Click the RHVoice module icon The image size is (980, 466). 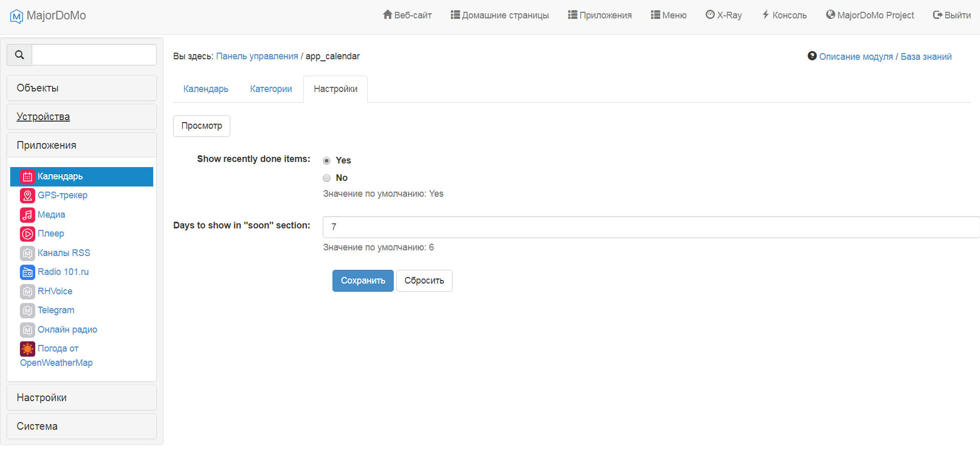click(x=28, y=292)
